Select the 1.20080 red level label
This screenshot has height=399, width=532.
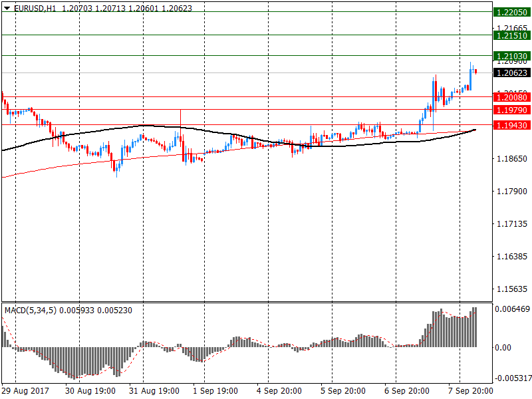[x=511, y=97]
